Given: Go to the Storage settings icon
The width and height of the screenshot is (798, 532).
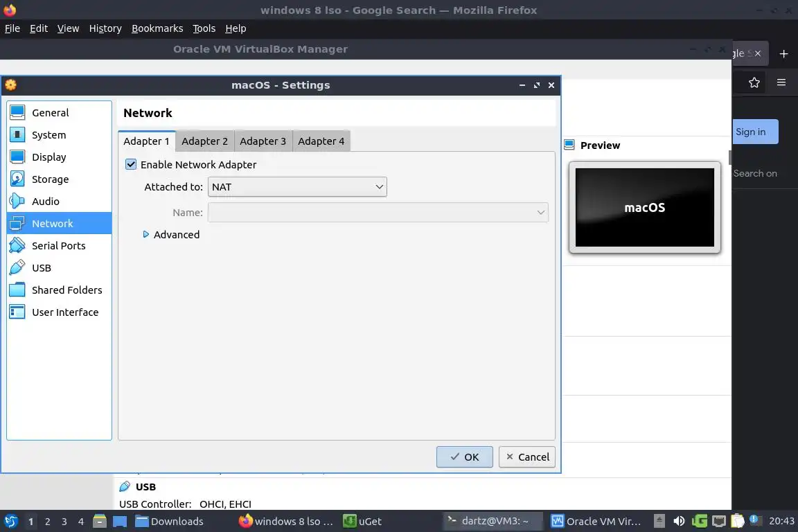Looking at the screenshot, I should (17, 179).
